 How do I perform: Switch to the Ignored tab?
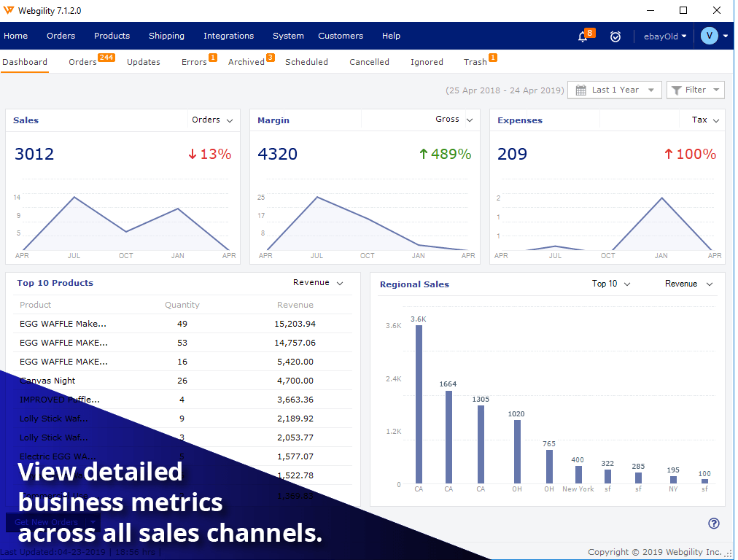click(427, 62)
